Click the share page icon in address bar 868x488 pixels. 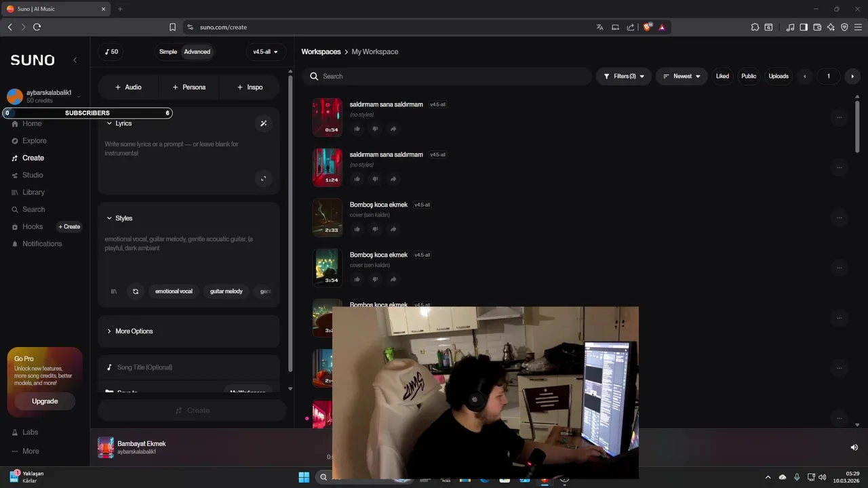point(631,27)
